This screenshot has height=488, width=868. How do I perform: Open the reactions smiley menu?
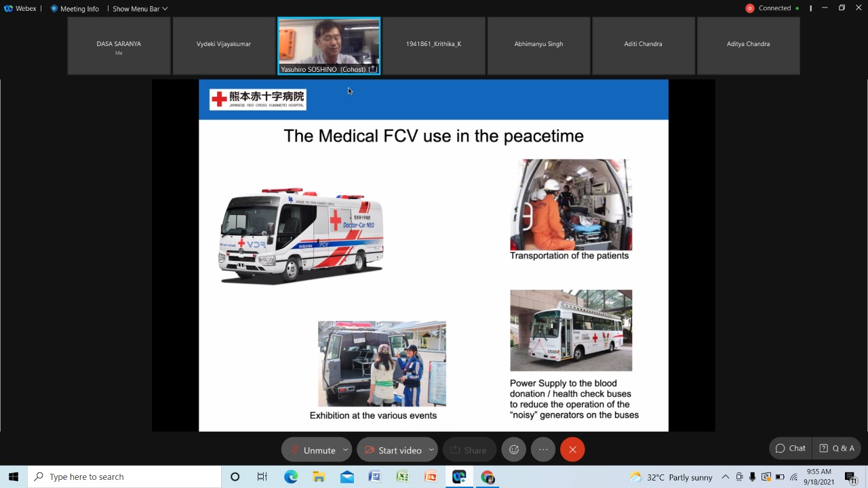tap(514, 449)
